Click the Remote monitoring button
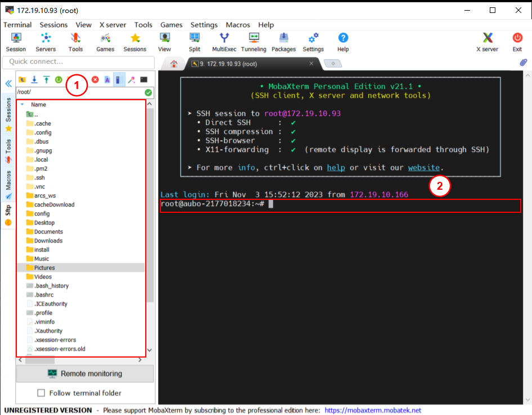Viewport: 532px width, 415px height. click(85, 373)
